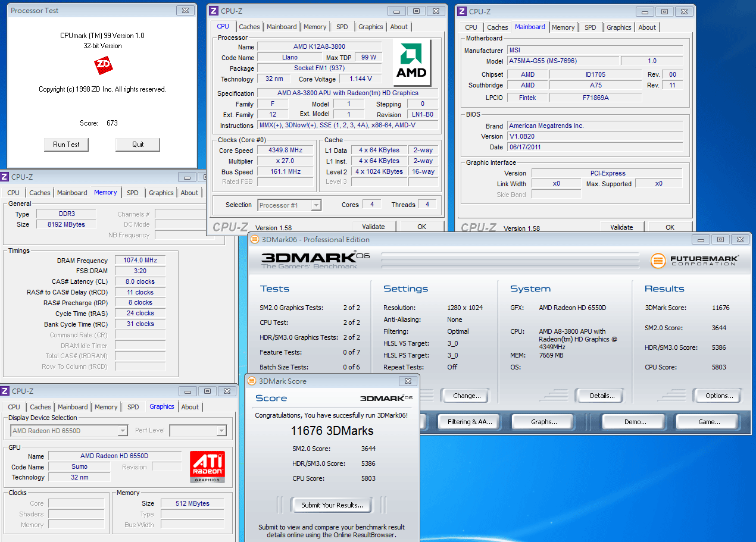
Task: Select Caches tab in CPU-Z Mainboard window
Action: point(498,27)
